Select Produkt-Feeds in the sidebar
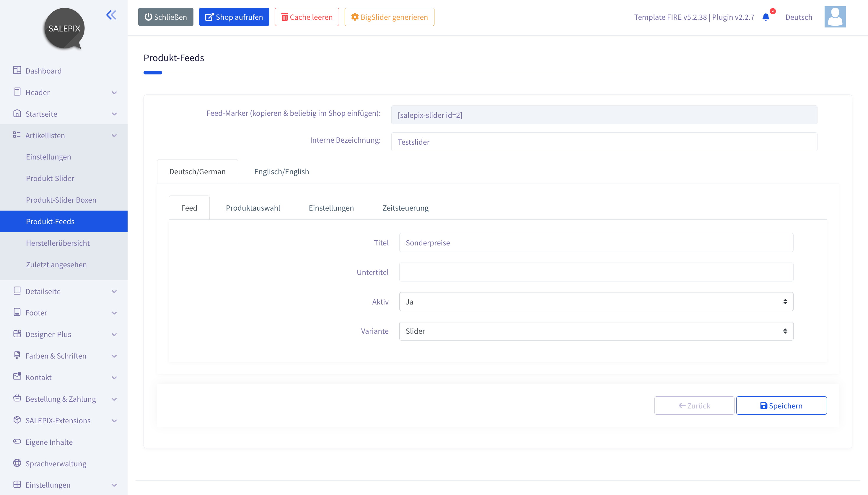The image size is (868, 495). pos(63,221)
